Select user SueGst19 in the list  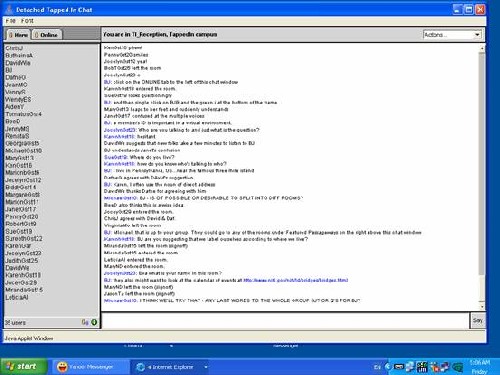(x=19, y=231)
